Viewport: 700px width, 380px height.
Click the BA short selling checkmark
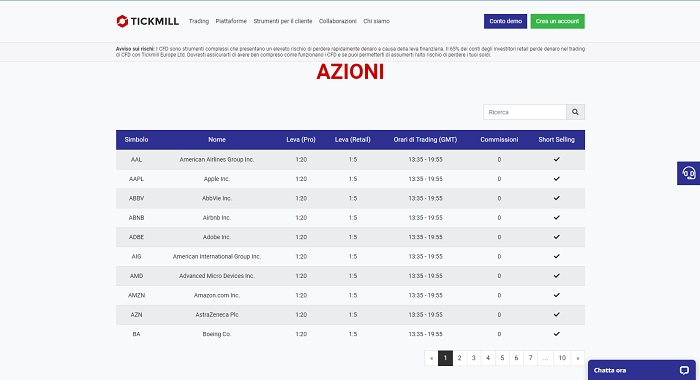(556, 334)
